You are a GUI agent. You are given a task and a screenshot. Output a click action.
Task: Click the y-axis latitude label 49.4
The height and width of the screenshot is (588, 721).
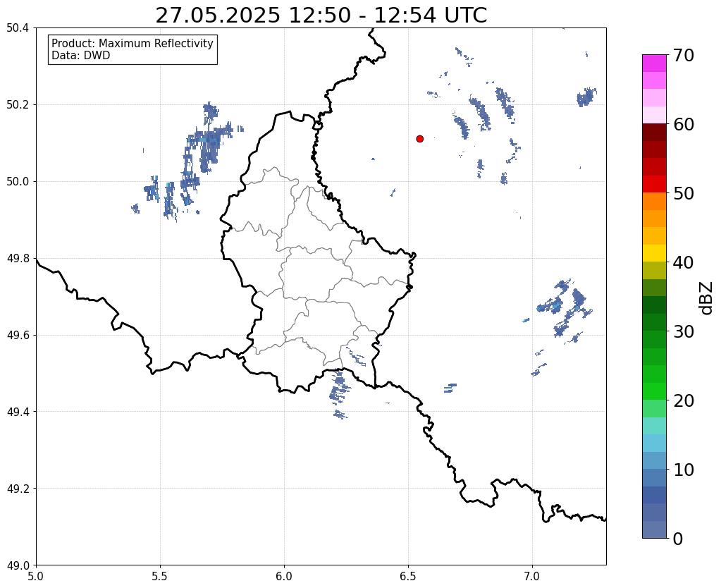[x=18, y=412]
